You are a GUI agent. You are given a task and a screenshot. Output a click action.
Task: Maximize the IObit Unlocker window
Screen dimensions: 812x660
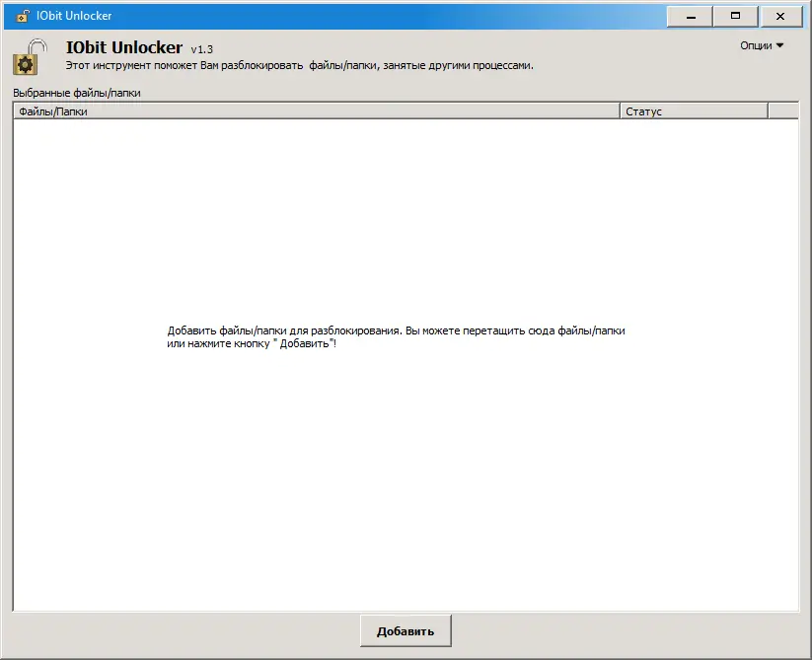tap(735, 17)
